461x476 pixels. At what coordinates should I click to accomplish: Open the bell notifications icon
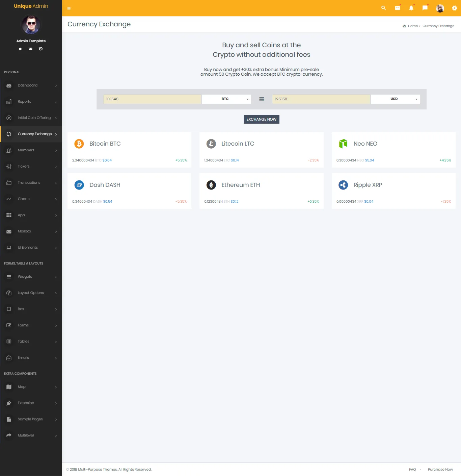pos(411,8)
